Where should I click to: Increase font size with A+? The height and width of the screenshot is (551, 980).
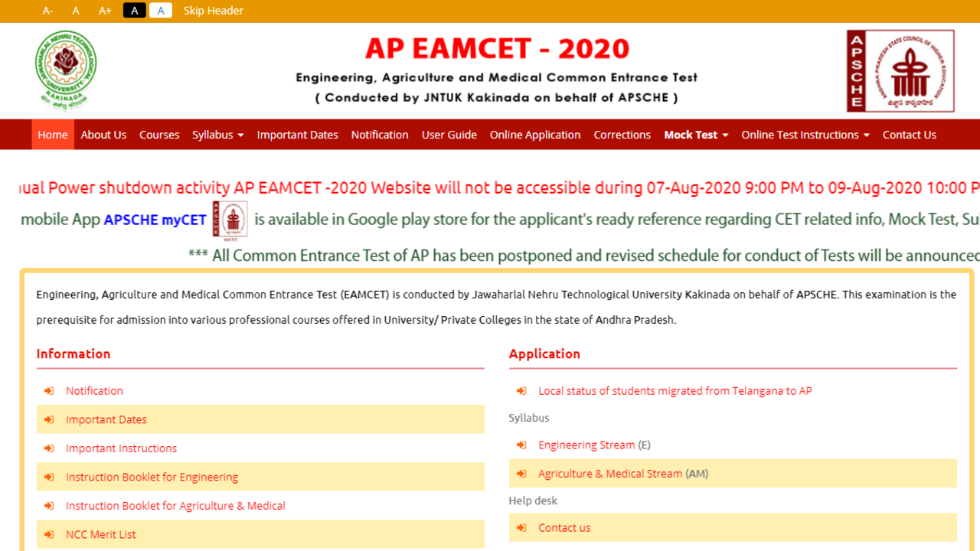[x=105, y=11]
